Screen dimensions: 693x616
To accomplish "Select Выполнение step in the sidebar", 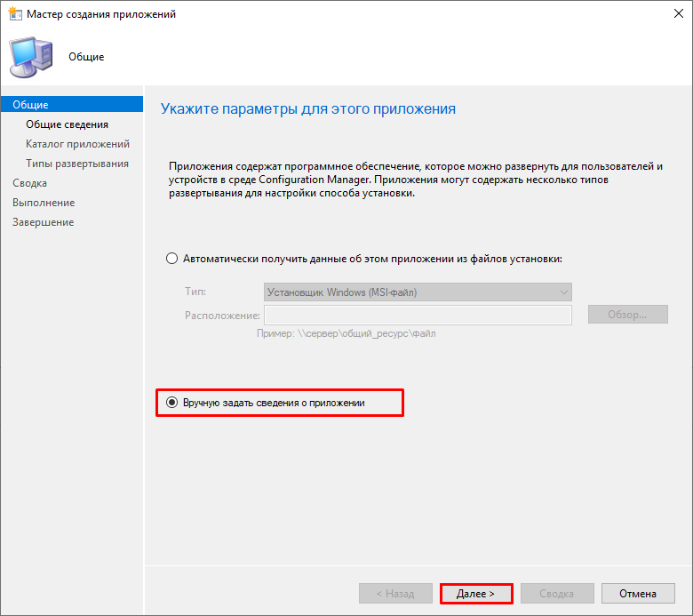I will coord(44,203).
